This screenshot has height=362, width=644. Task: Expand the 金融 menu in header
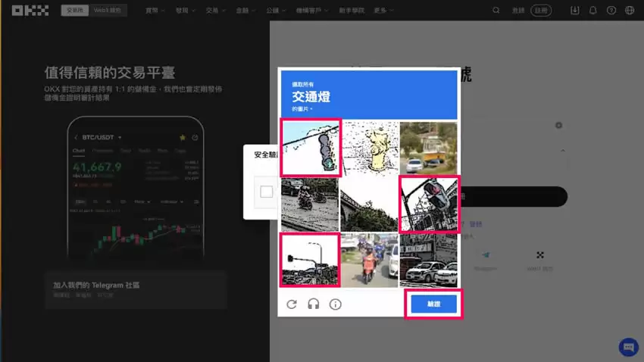click(245, 11)
